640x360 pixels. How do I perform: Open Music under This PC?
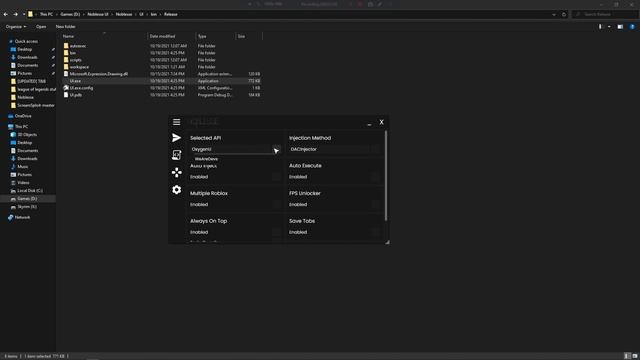[x=22, y=167]
